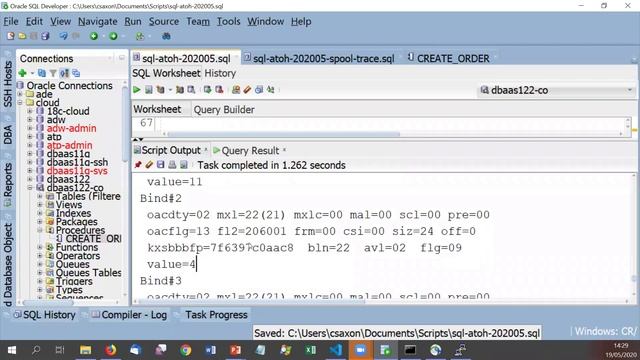Click the red pin icon in Script Output
640x360 pixels.
138,165
